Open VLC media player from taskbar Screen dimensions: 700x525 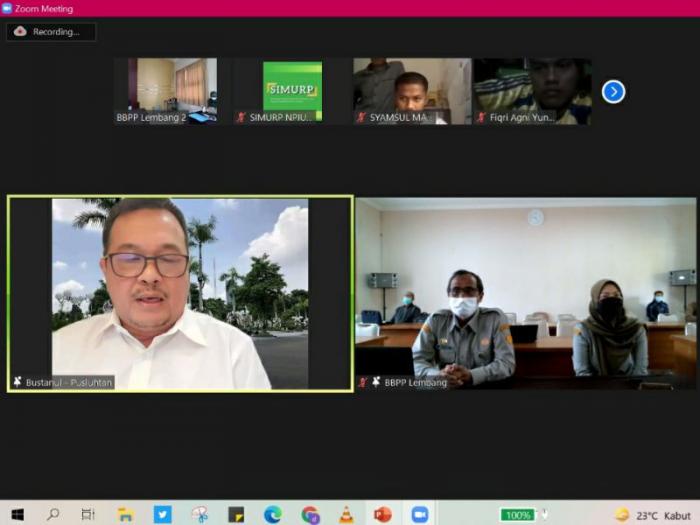(346, 514)
